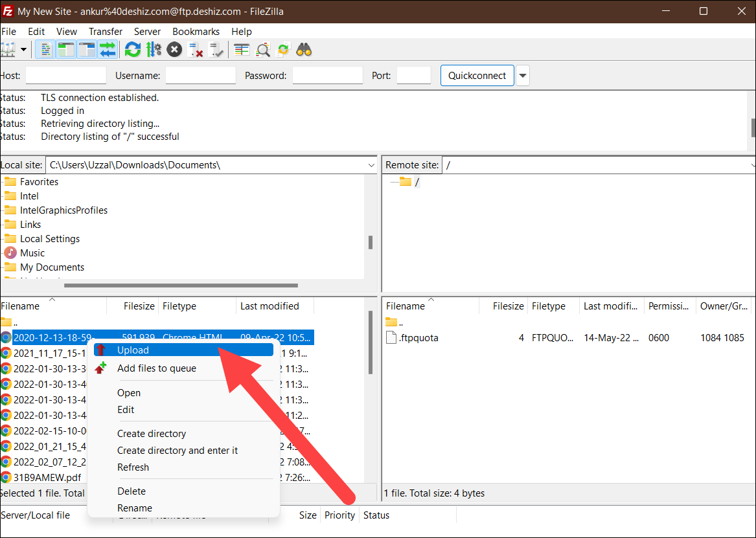Click the Quickconnect button

[x=477, y=76]
